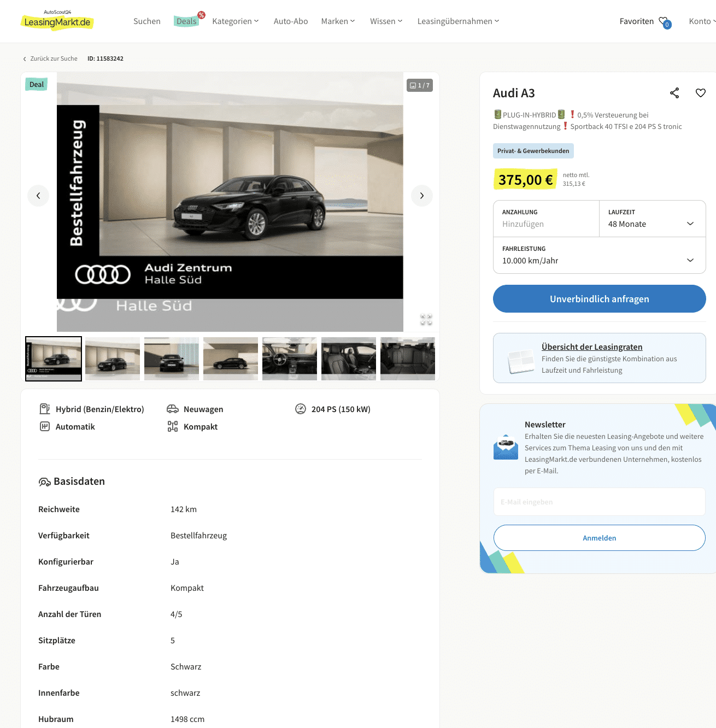
Task: Click the Anzahl der Türen value 4/5
Action: [x=177, y=614]
